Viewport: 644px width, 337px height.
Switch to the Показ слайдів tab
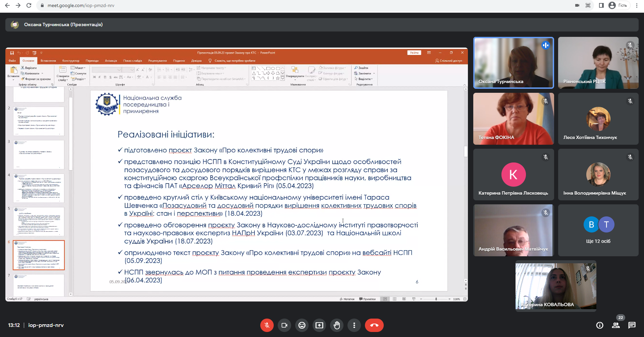click(132, 61)
